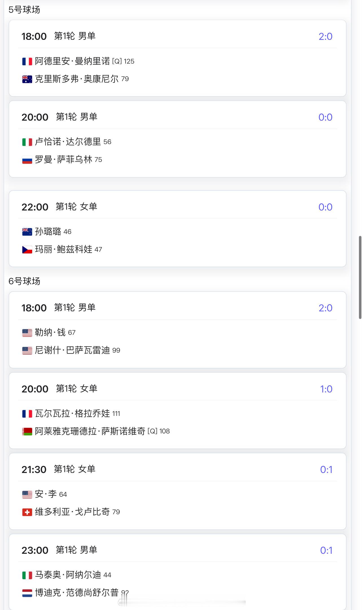This screenshot has width=364, height=610.
Task: Select player 尼谢什·巴萨瓦雷迪
Action: click(72, 350)
